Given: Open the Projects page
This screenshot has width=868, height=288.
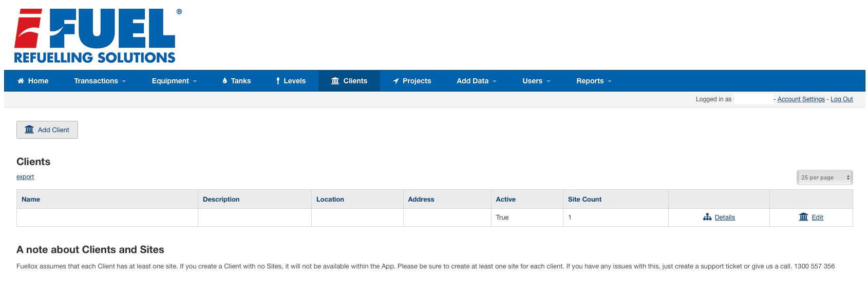Looking at the screenshot, I should tap(412, 81).
